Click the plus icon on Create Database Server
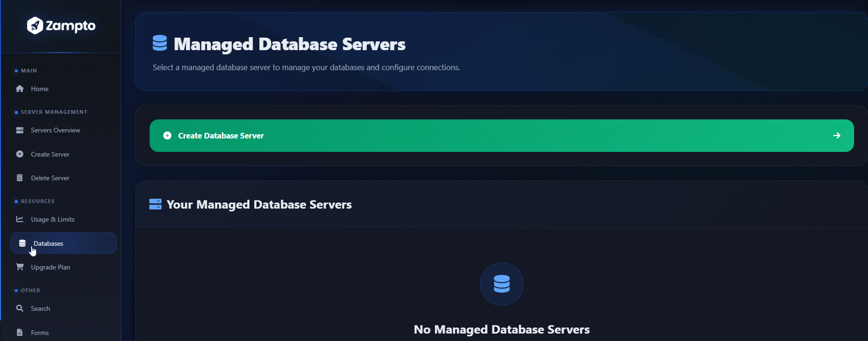Viewport: 868px width, 341px height. [167, 136]
